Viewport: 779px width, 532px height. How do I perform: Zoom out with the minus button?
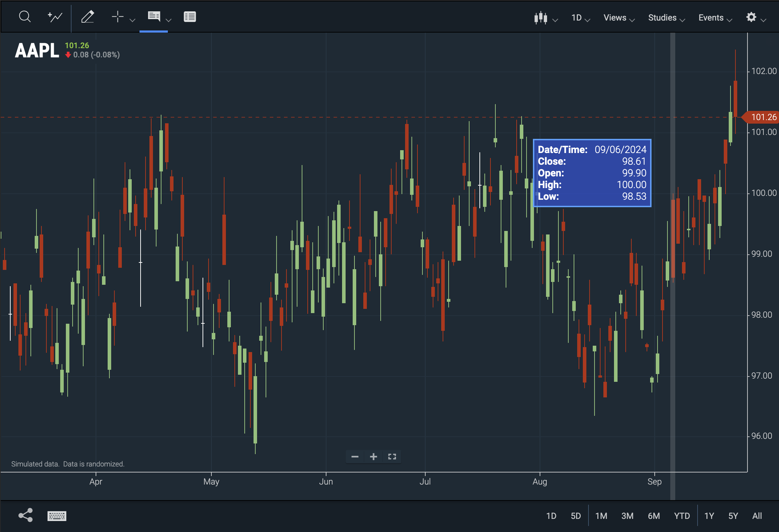pyautogui.click(x=355, y=457)
